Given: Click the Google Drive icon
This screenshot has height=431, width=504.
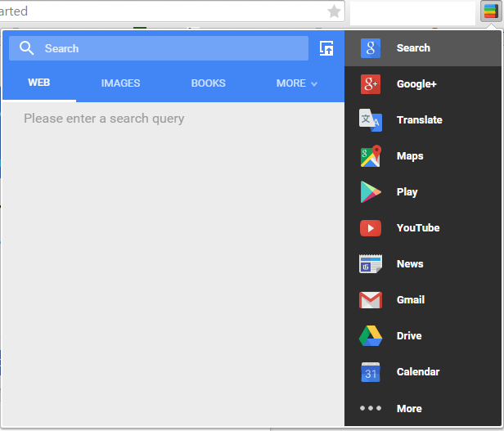Looking at the screenshot, I should click(371, 335).
